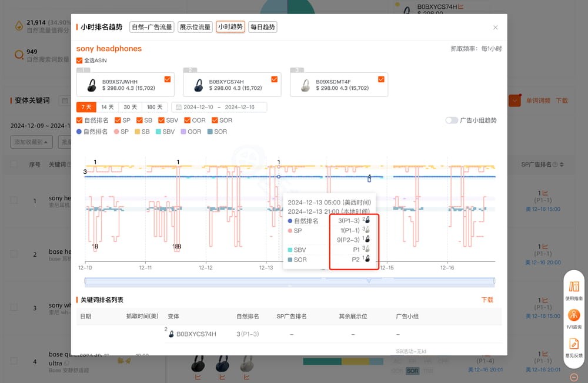
Task: Click the SOR tag in bottom row
Action: coord(412,371)
